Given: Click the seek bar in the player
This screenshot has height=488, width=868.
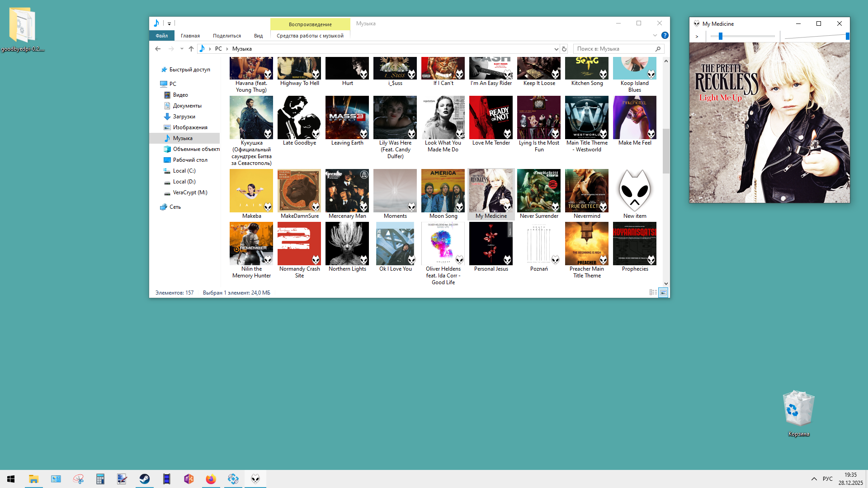Looking at the screenshot, I should click(743, 36).
